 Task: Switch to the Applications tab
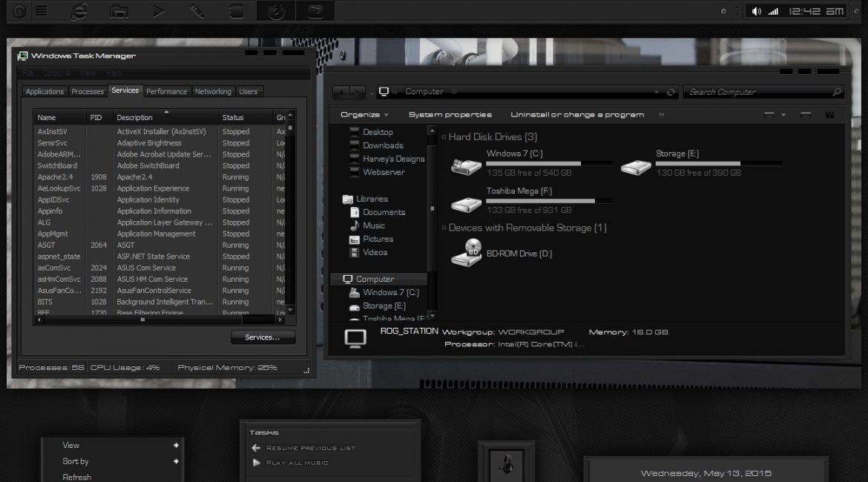point(45,91)
